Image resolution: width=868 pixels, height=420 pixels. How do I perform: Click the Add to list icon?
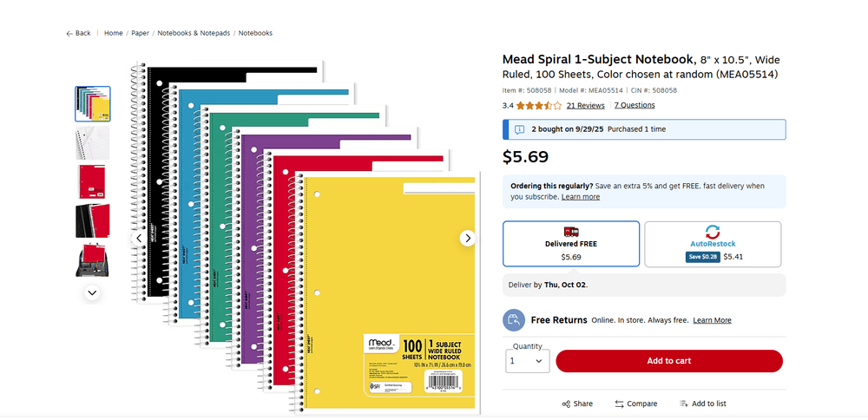coord(684,404)
